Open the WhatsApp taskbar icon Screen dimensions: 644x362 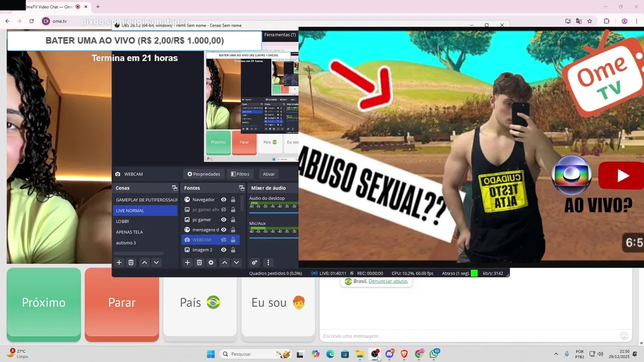434,354
